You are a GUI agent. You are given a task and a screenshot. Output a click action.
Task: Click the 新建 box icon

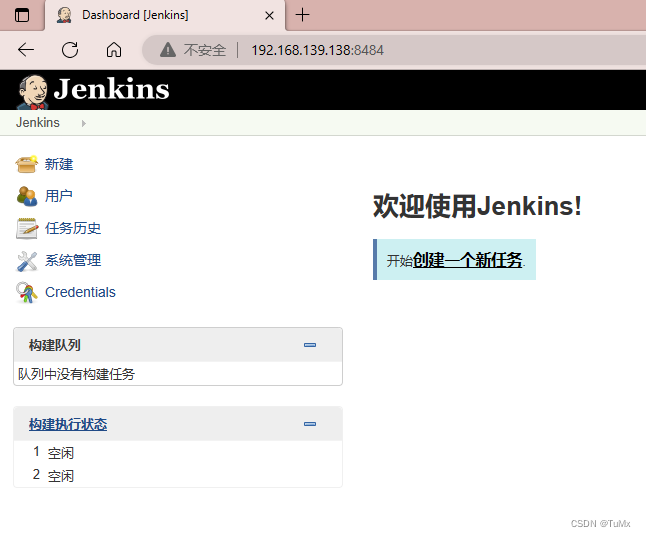click(26, 164)
